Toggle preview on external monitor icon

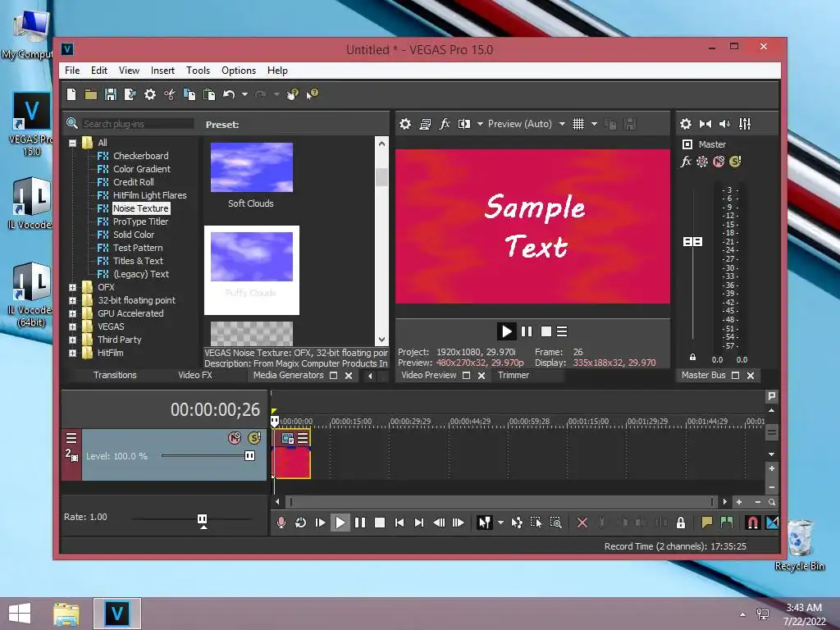click(x=426, y=125)
